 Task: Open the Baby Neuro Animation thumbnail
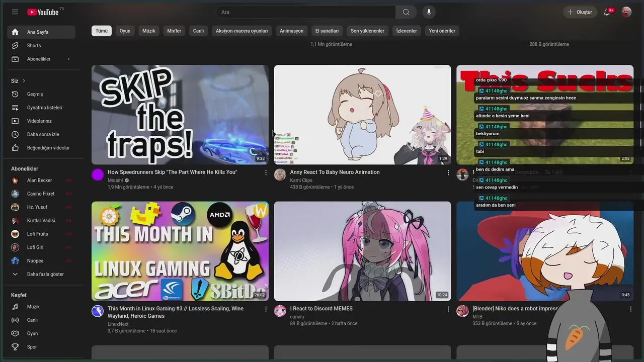(x=362, y=115)
